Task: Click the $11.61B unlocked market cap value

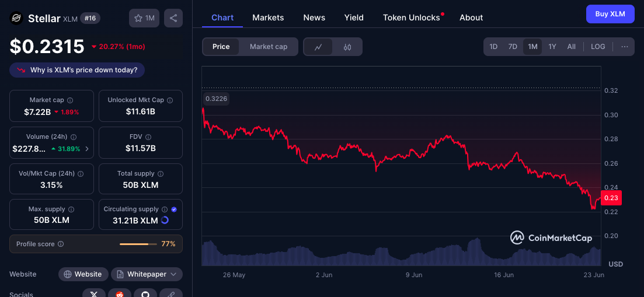Action: (x=141, y=111)
